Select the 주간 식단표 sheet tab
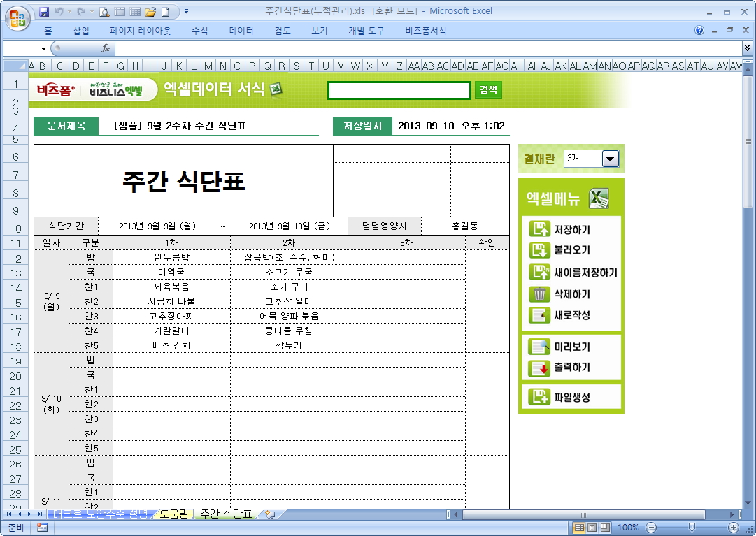 226,514
